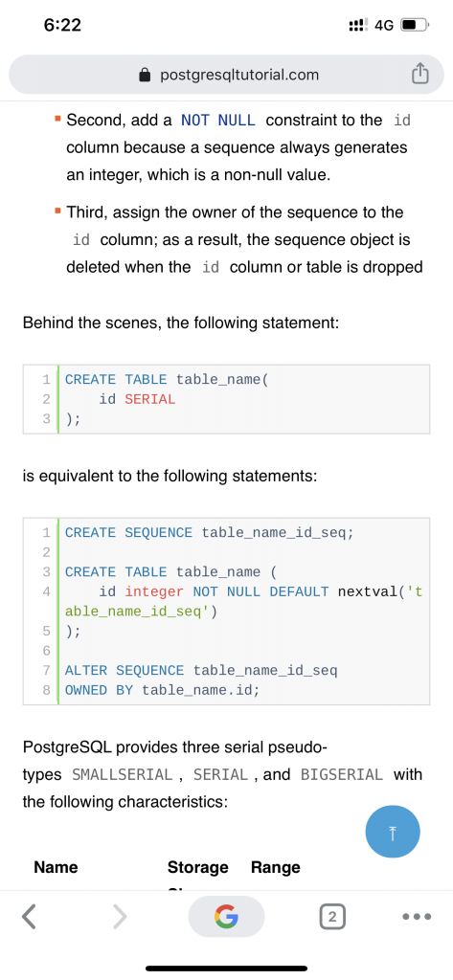Tap the 6:22 clock in status bar

[x=62, y=25]
